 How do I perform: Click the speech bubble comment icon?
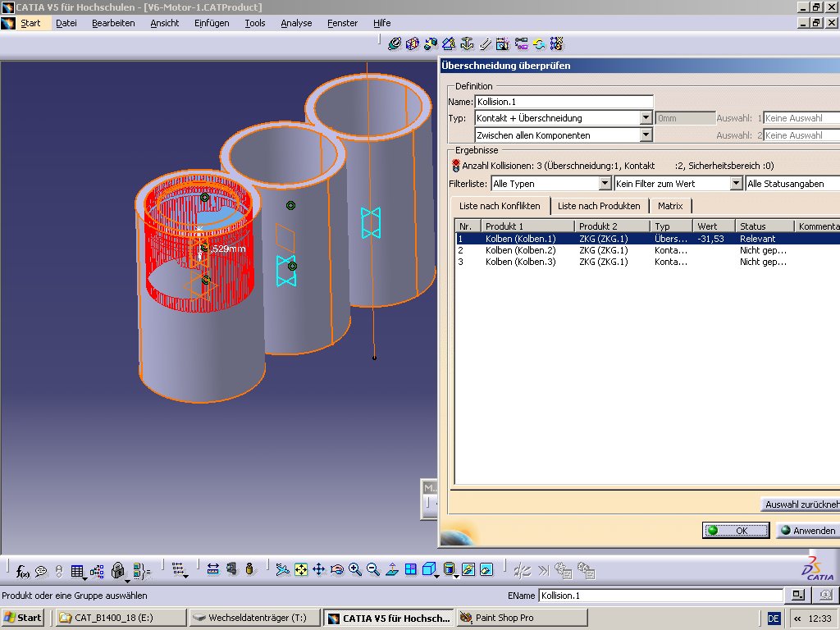click(x=41, y=571)
